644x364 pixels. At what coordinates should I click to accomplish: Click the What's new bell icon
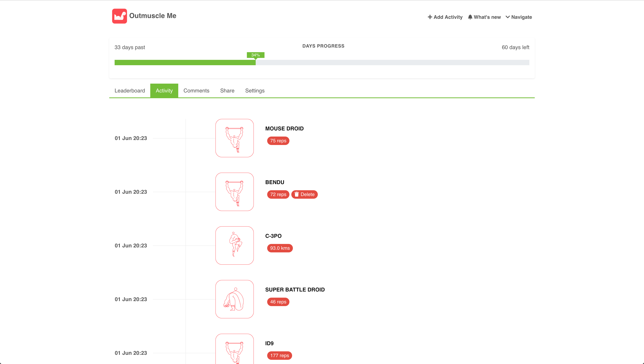470,17
